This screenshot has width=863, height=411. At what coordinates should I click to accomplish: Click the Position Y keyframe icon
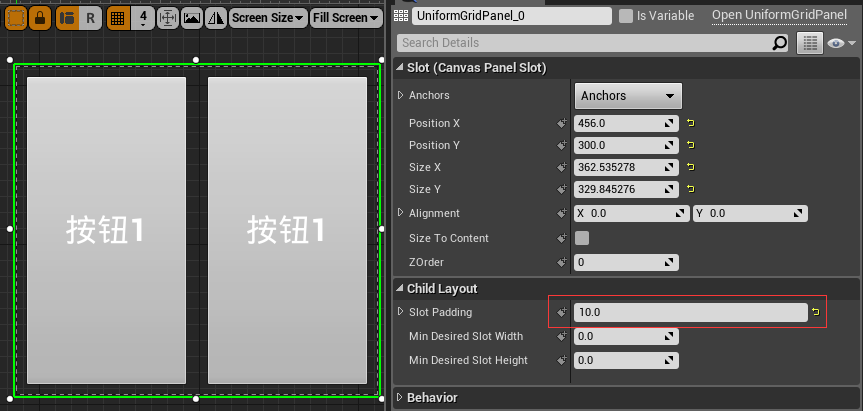pyautogui.click(x=561, y=145)
